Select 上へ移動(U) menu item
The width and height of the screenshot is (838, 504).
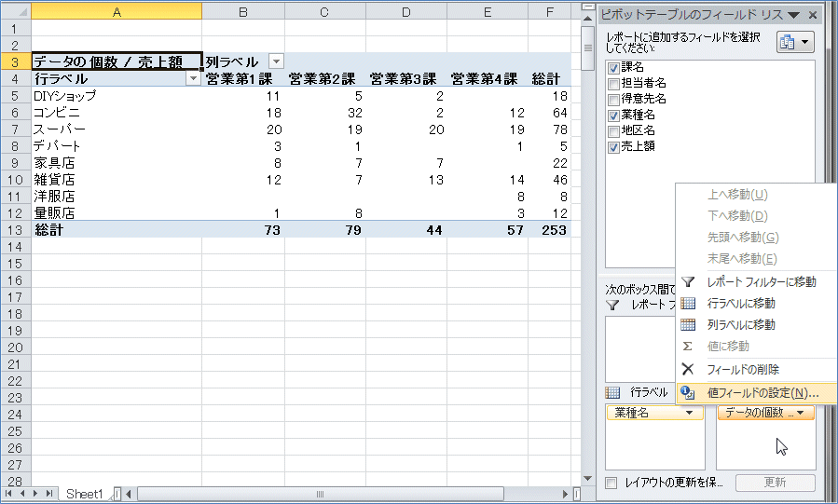(756, 195)
